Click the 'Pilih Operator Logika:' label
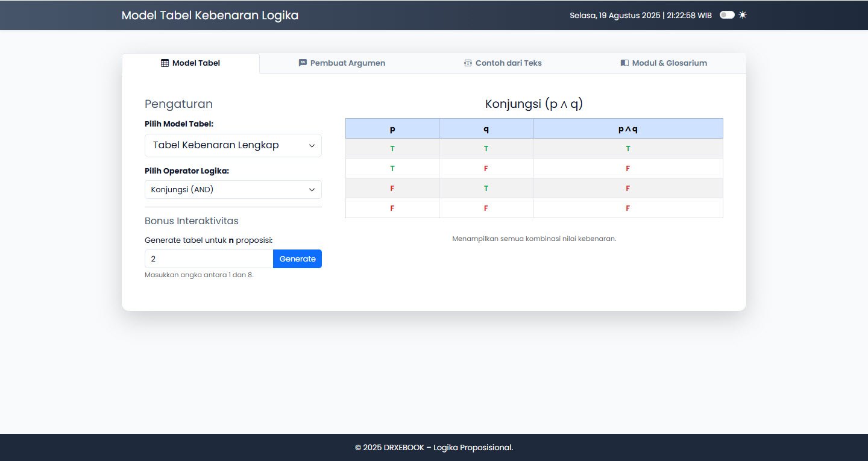The image size is (868, 461). pos(187,171)
